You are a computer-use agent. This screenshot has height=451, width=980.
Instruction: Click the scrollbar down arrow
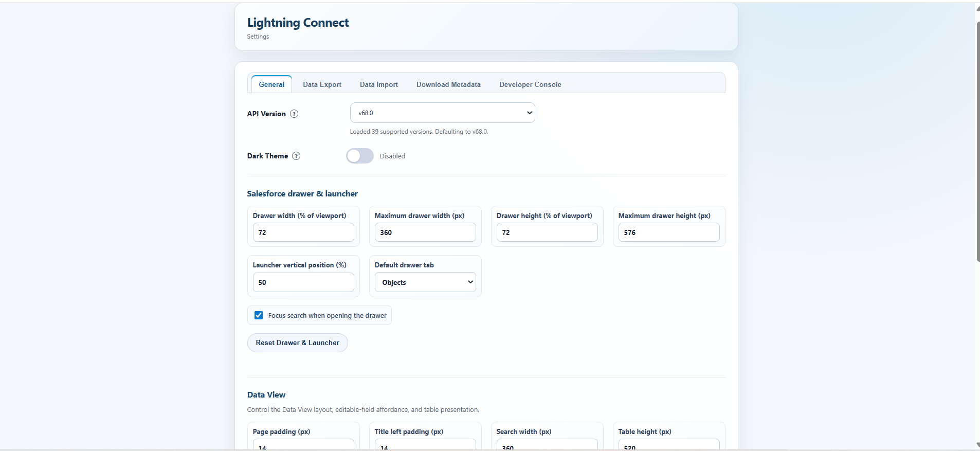[977, 445]
